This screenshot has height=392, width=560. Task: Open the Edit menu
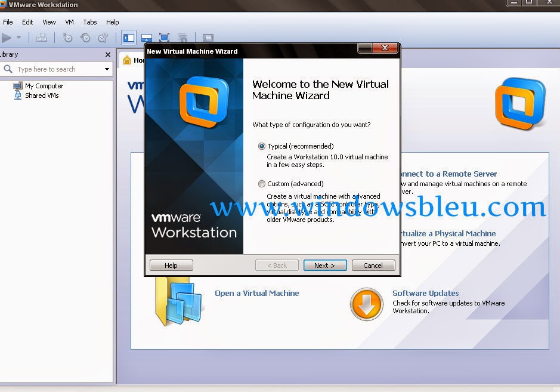[x=27, y=22]
